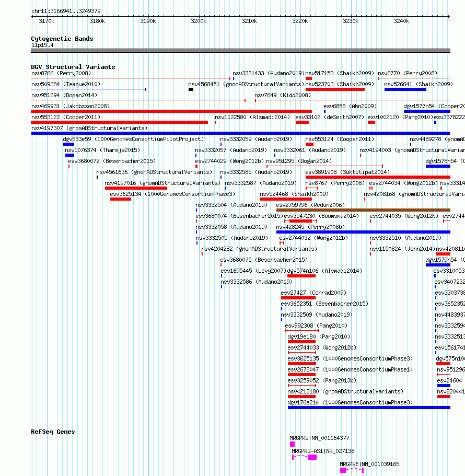
Task: Click the MRGPRE gene model glyph
Action: click(352, 470)
